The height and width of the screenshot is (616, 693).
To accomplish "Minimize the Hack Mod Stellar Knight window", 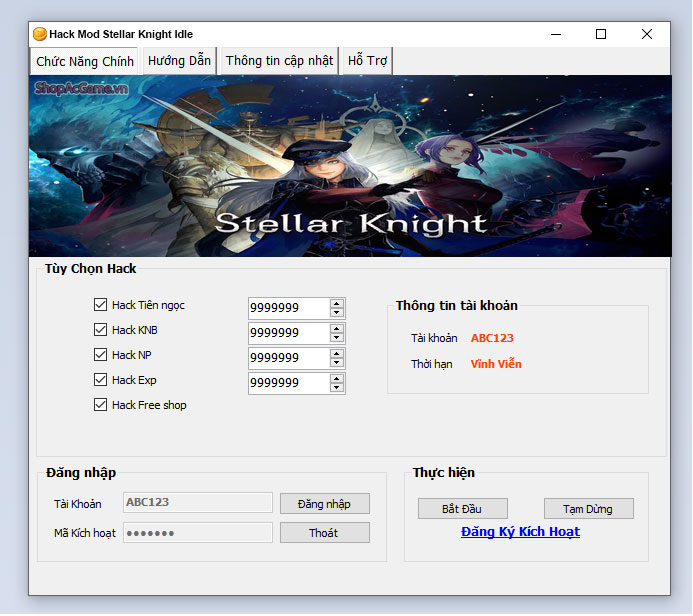I will pos(556,34).
